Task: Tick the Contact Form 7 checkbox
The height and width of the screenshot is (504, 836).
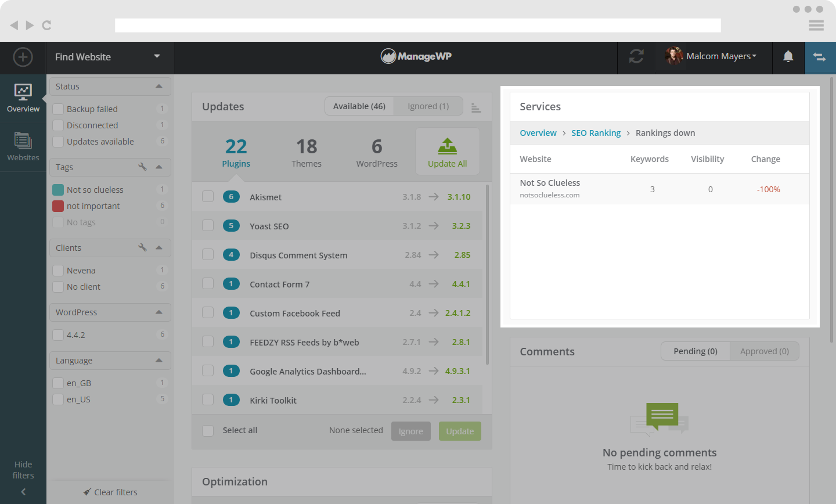Action: [208, 283]
